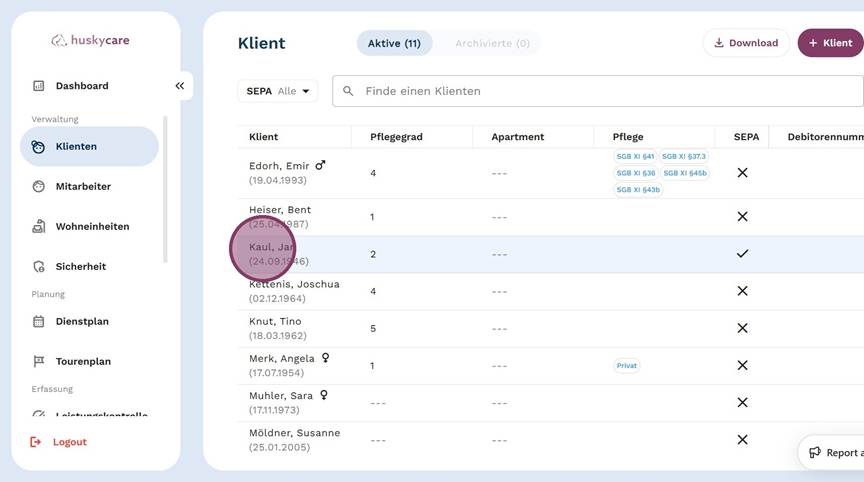
Task: Open the Dashboard icon in sidebar
Action: click(39, 86)
